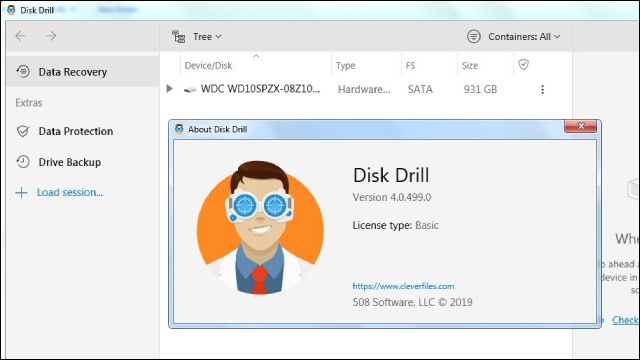Click the drive icon next to WDC disk
Screen dimensions: 640x360
pos(190,89)
